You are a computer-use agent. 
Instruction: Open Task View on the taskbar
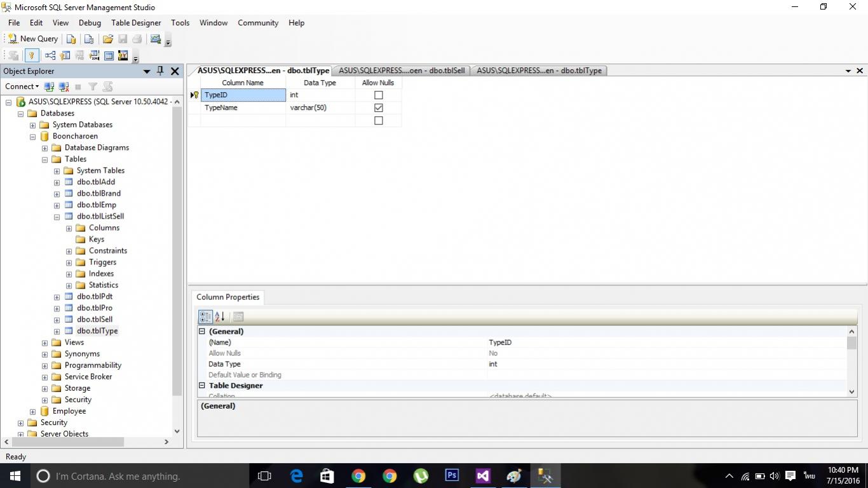(x=265, y=475)
